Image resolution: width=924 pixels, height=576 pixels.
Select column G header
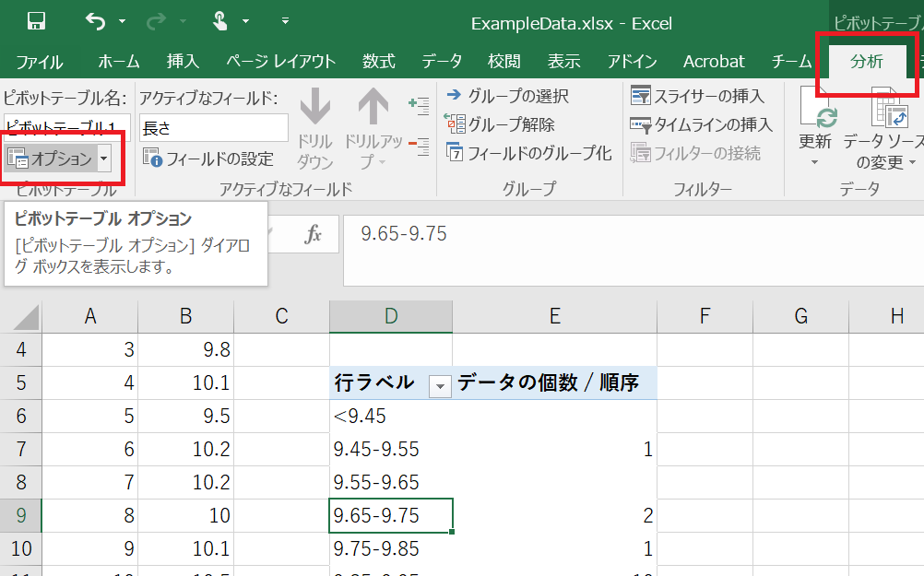coord(800,317)
